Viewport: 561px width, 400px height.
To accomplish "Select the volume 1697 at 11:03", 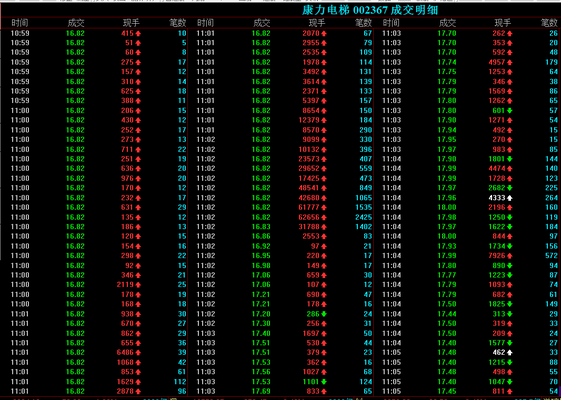I will coord(311,333).
